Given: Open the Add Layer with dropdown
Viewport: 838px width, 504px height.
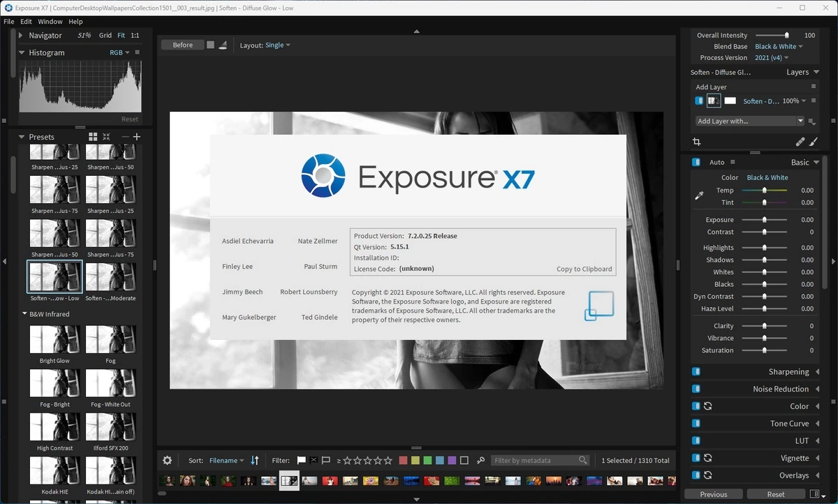Looking at the screenshot, I should click(x=750, y=121).
